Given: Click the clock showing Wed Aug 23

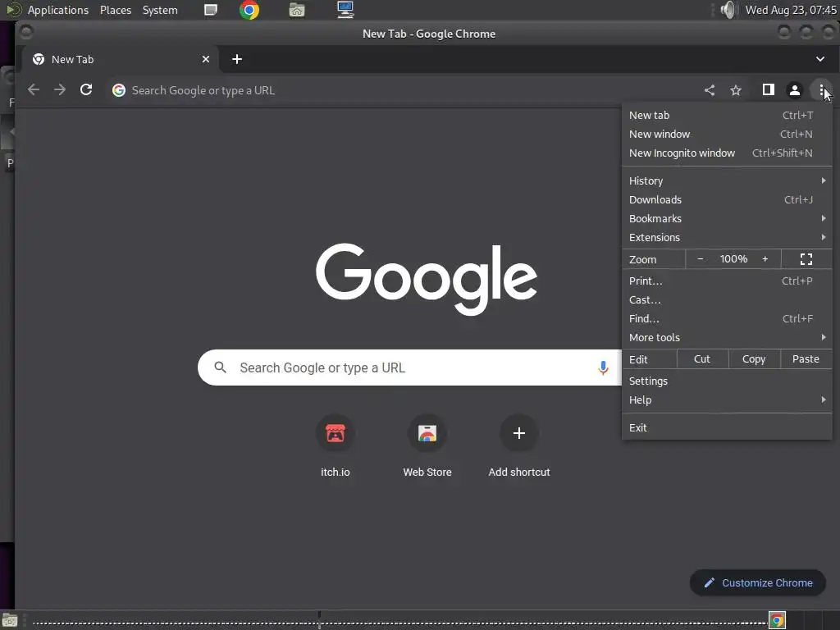Looking at the screenshot, I should (x=791, y=10).
